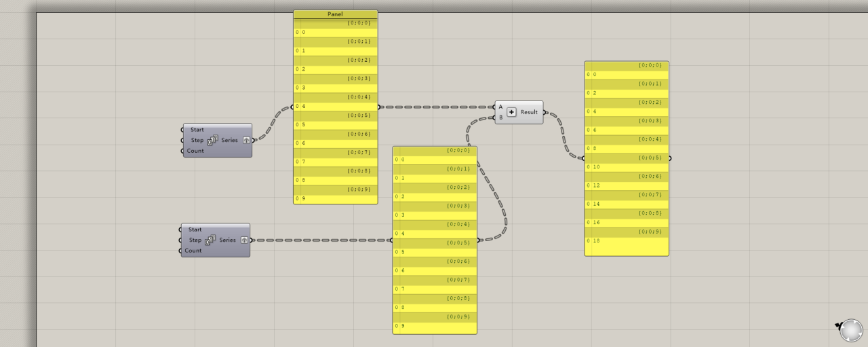The image size is (868, 347).
Task: Click the lower Series component's stacked-numbers icon
Action: point(210,240)
